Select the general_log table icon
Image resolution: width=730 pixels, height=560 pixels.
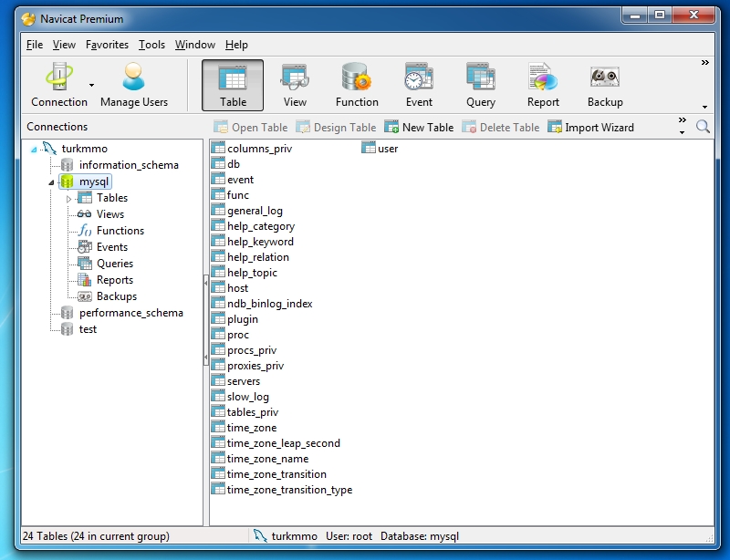(218, 210)
